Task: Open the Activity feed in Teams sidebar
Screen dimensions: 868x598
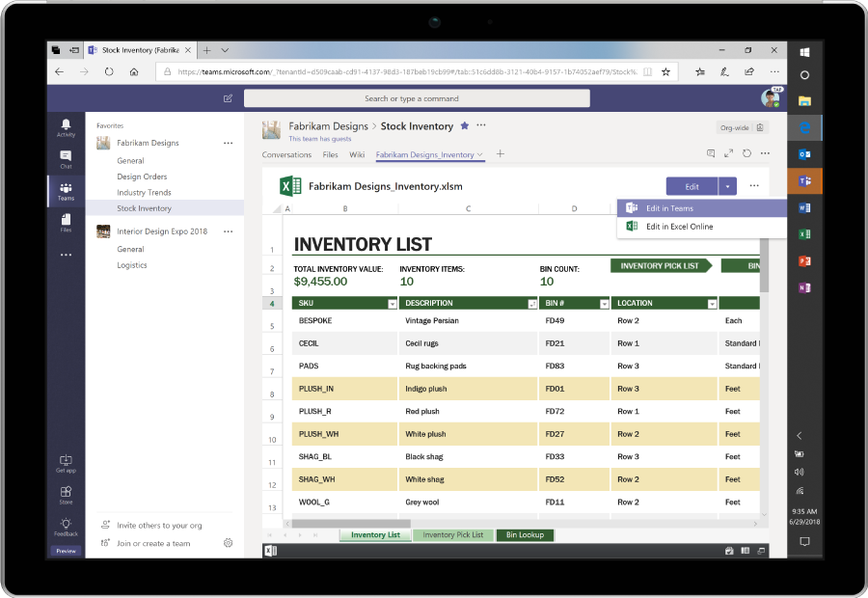Action: pos(66,127)
